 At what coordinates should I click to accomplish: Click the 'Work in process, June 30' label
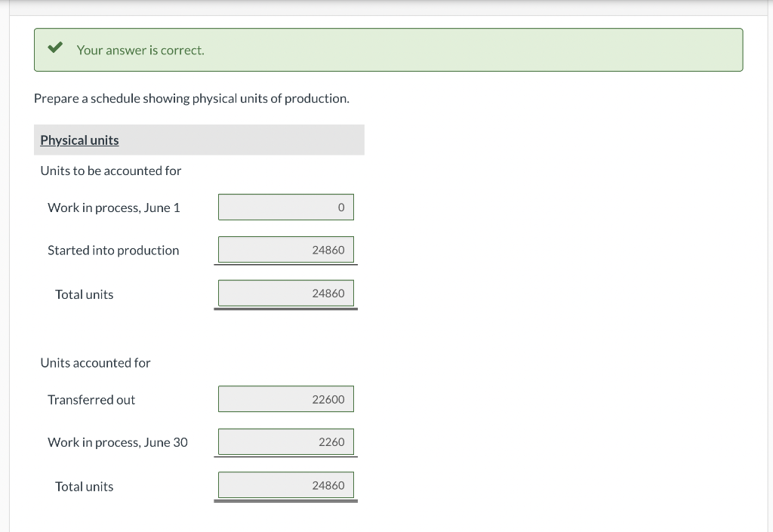[118, 442]
